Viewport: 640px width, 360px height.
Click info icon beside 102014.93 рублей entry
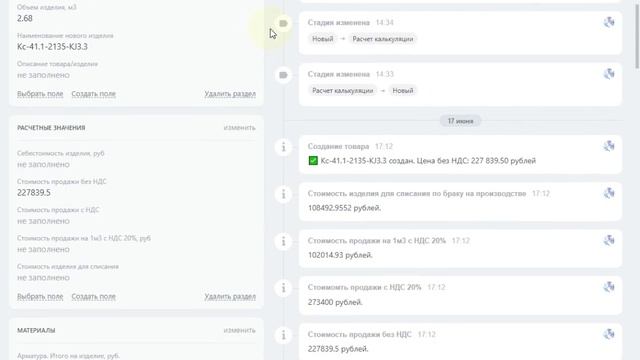[x=283, y=241]
